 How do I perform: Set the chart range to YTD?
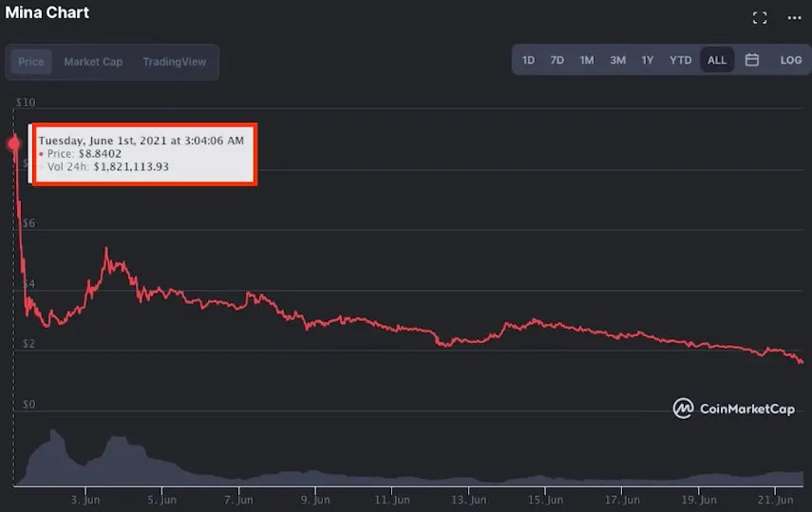click(680, 60)
